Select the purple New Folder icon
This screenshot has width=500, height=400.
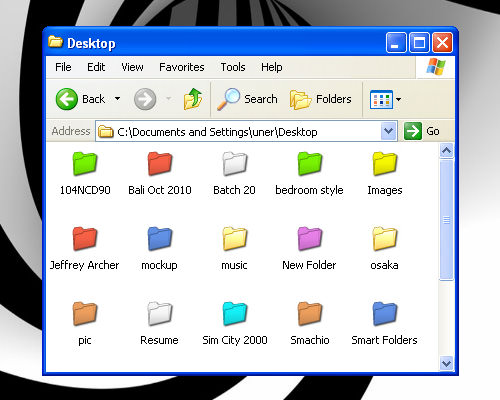[x=309, y=239]
